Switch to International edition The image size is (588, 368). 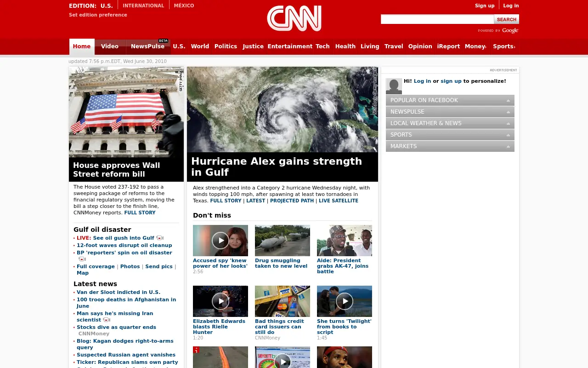143,6
